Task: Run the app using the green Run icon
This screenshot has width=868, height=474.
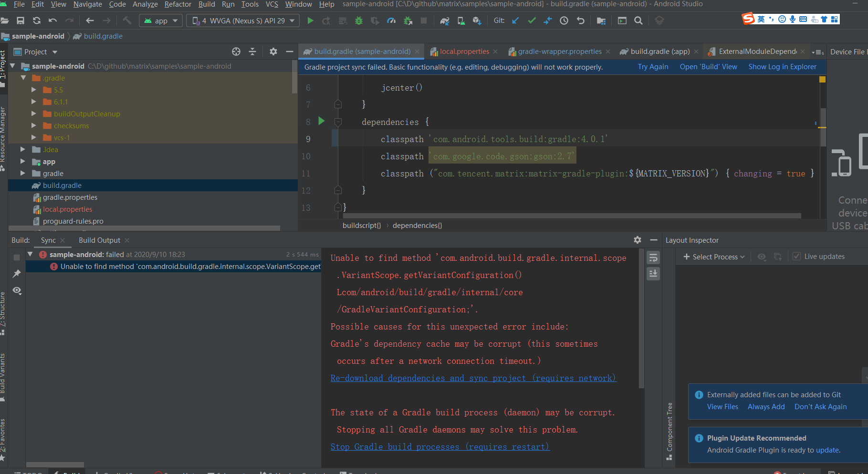Action: click(310, 21)
